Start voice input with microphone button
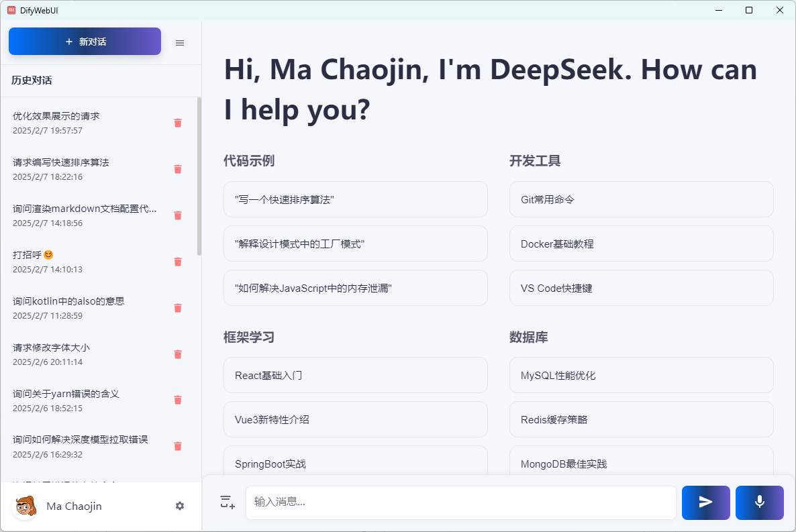796x532 pixels. pos(760,502)
